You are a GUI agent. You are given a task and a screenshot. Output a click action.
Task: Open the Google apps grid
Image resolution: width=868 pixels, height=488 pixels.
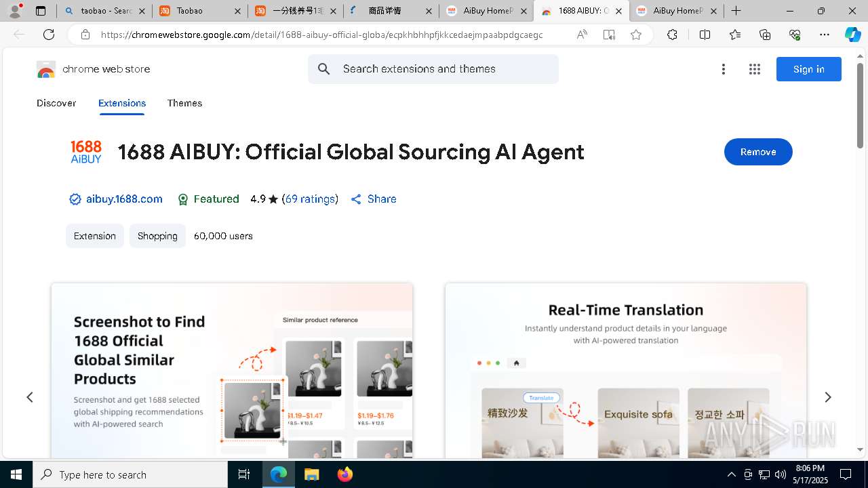point(755,69)
